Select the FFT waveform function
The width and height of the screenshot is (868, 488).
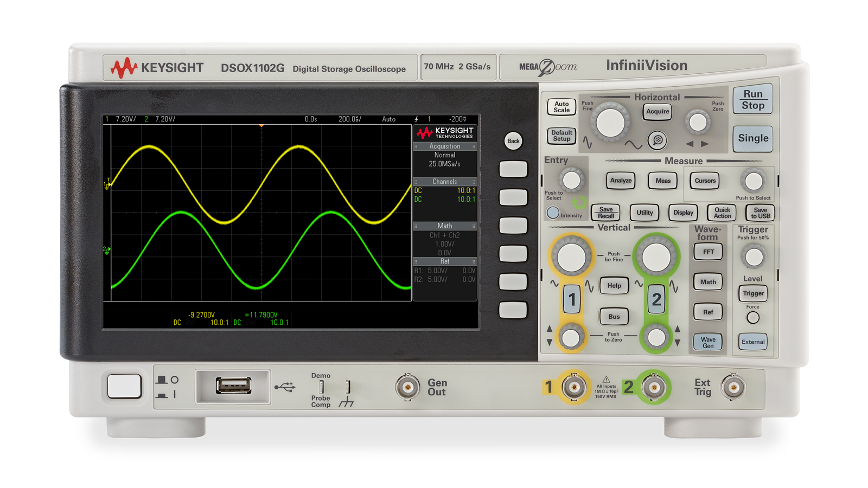(707, 251)
